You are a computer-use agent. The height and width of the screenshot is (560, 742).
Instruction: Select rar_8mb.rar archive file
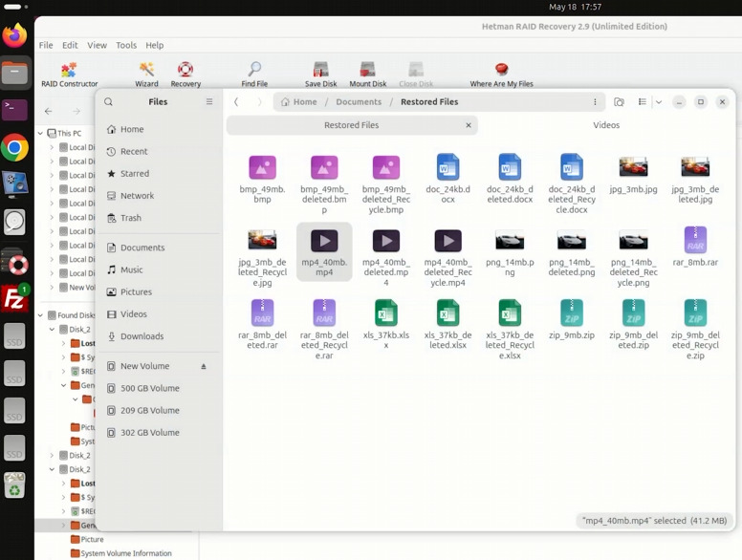(x=695, y=247)
